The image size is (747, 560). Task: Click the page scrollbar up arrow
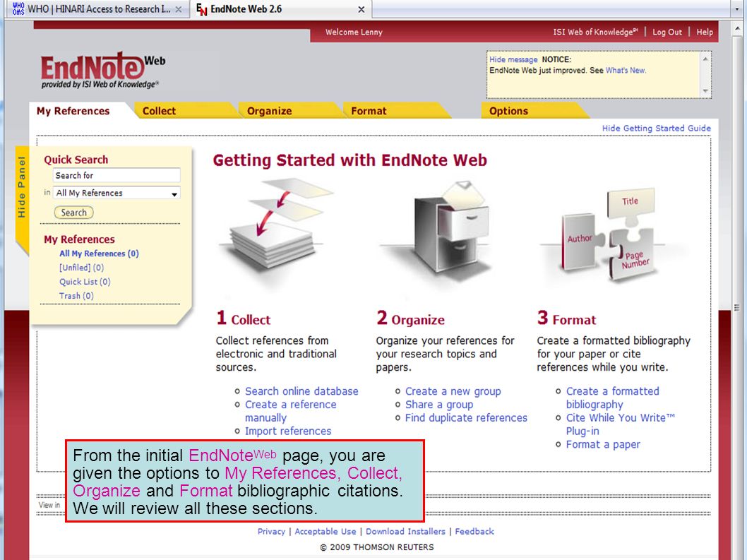pos(737,29)
